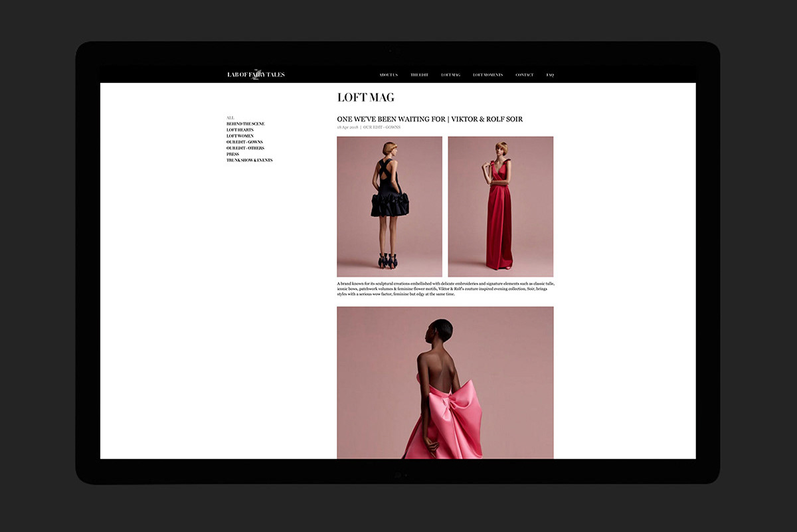Image resolution: width=797 pixels, height=532 pixels.
Task: Filter posts by Behind The Scene
Action: point(245,124)
